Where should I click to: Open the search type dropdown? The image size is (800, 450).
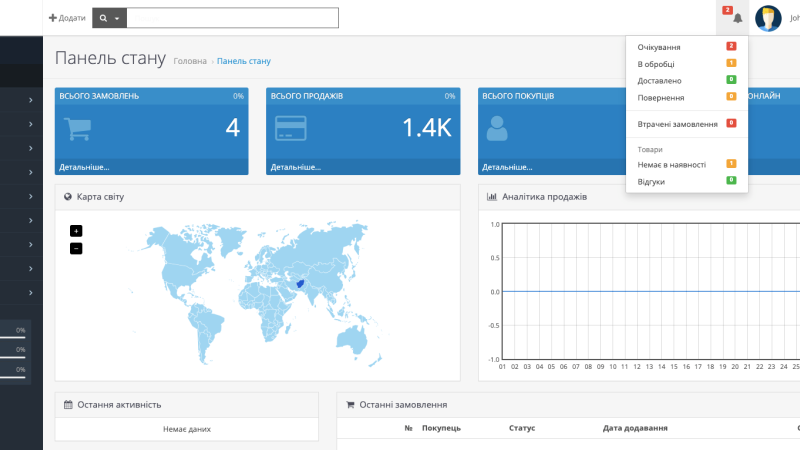pyautogui.click(x=109, y=18)
